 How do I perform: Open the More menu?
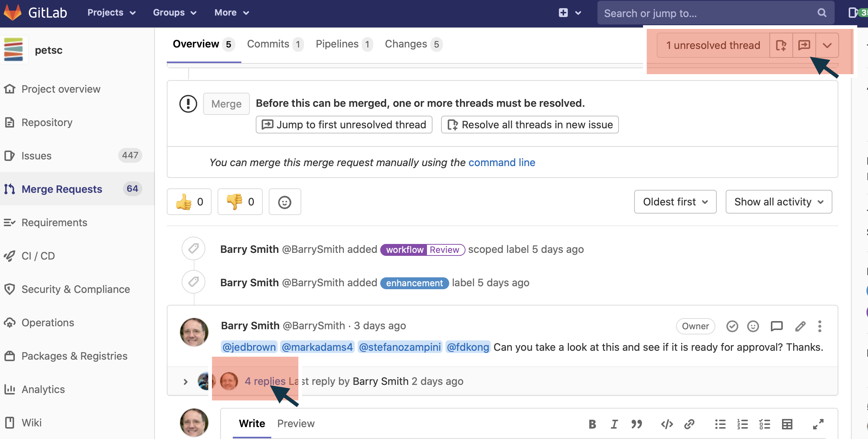[231, 13]
